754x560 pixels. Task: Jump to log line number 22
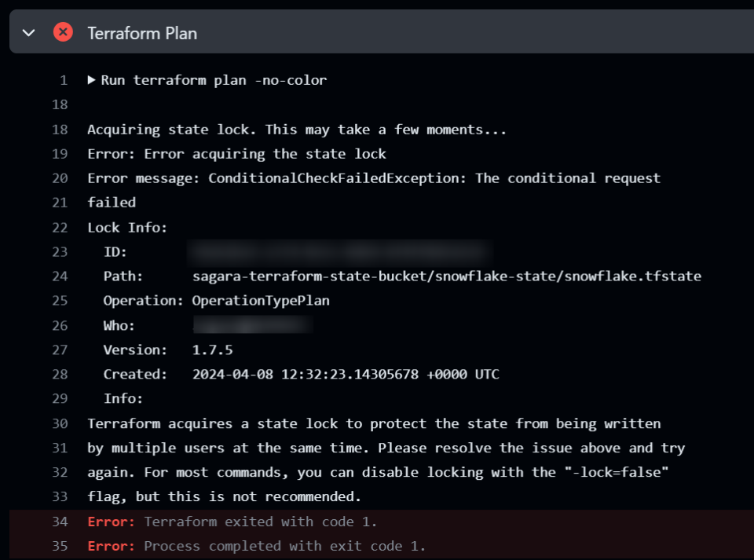tap(60, 228)
